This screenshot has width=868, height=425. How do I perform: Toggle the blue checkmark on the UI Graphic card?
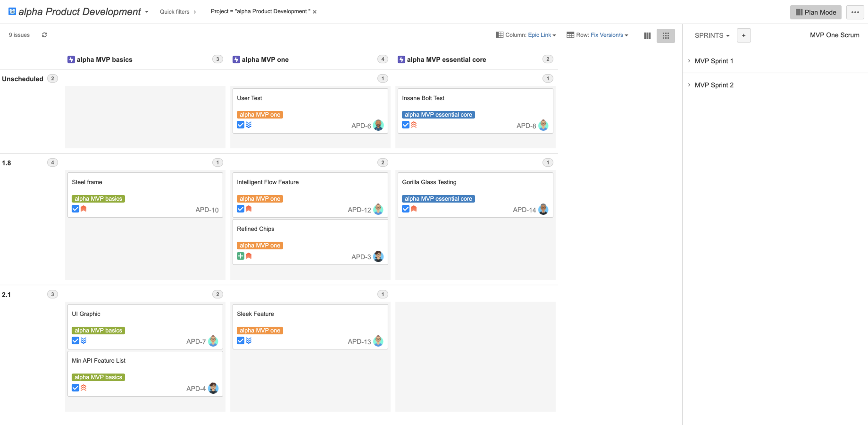[x=75, y=340]
